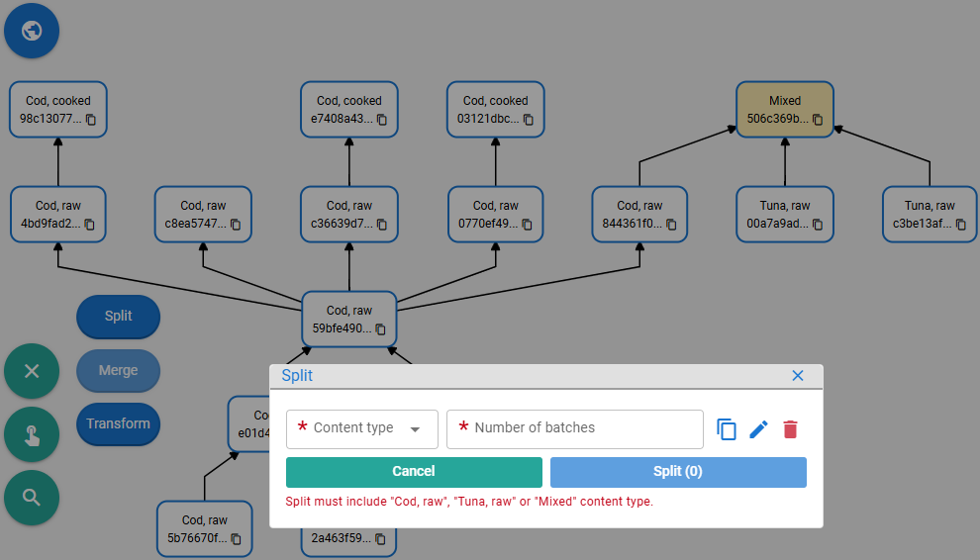
Task: Cancel the split dialog
Action: 414,472
